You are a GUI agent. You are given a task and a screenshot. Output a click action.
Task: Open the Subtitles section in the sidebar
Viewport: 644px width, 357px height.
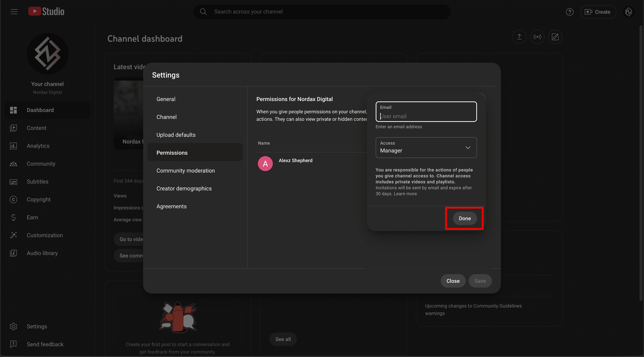tap(38, 182)
